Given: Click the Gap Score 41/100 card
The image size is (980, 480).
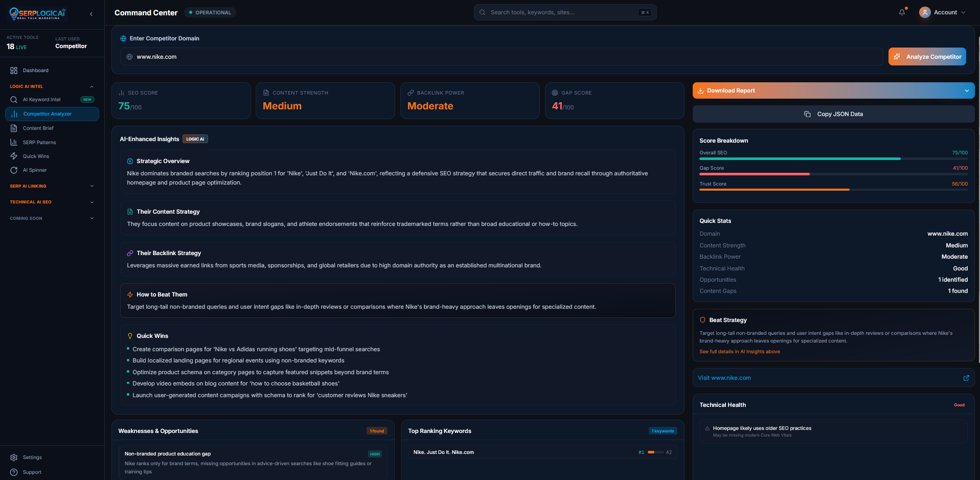Looking at the screenshot, I should click(x=614, y=101).
